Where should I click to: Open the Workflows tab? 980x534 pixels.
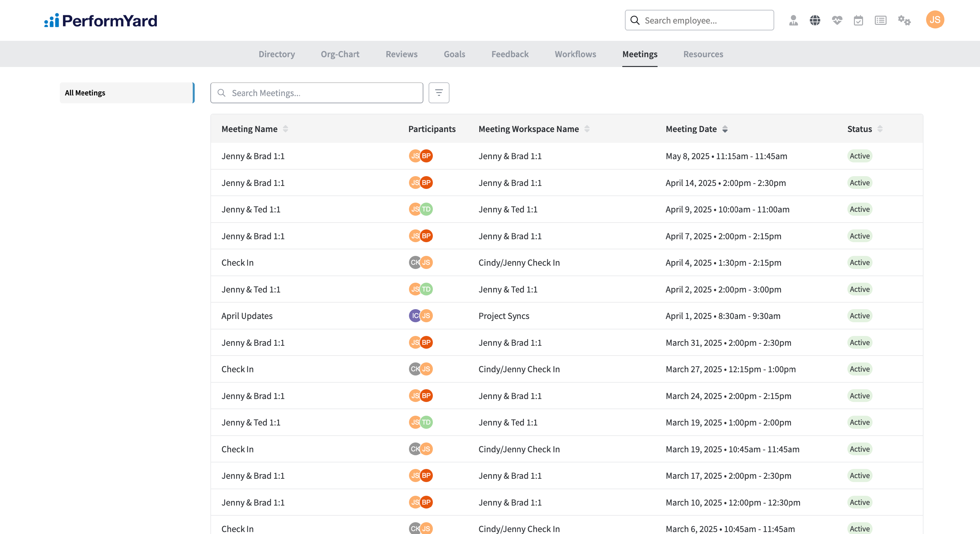pyautogui.click(x=575, y=54)
